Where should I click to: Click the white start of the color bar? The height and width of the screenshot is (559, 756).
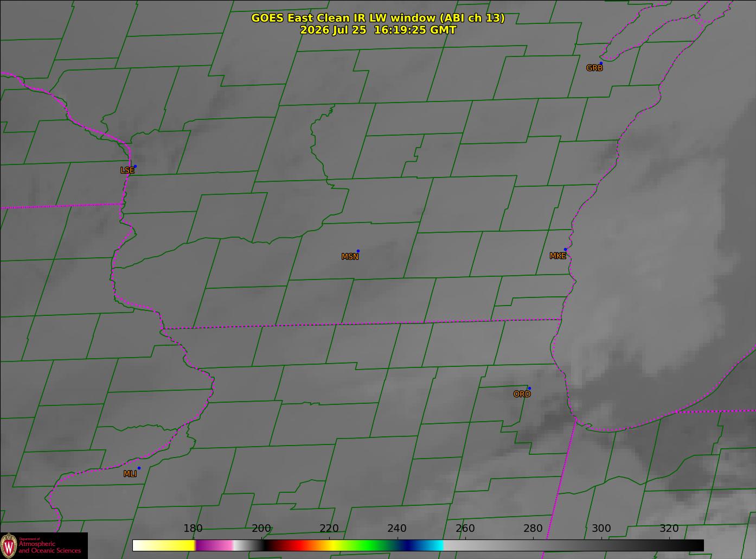coord(141,545)
